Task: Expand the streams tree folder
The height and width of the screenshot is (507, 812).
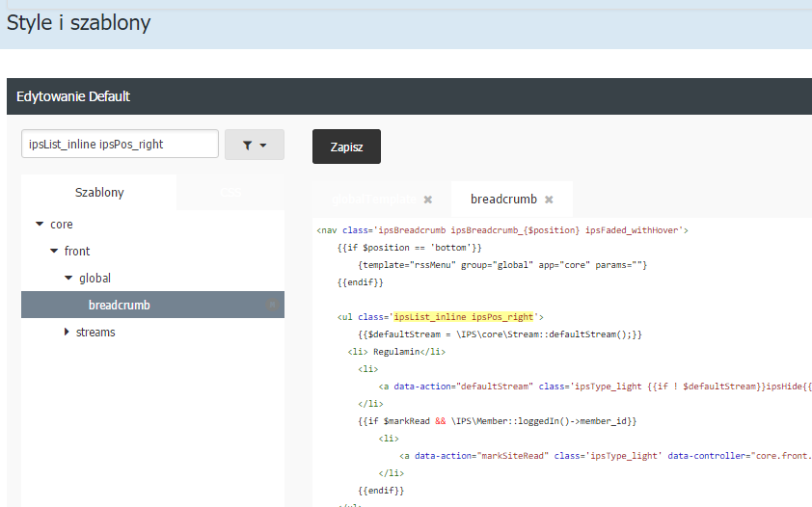Action: coord(67,333)
